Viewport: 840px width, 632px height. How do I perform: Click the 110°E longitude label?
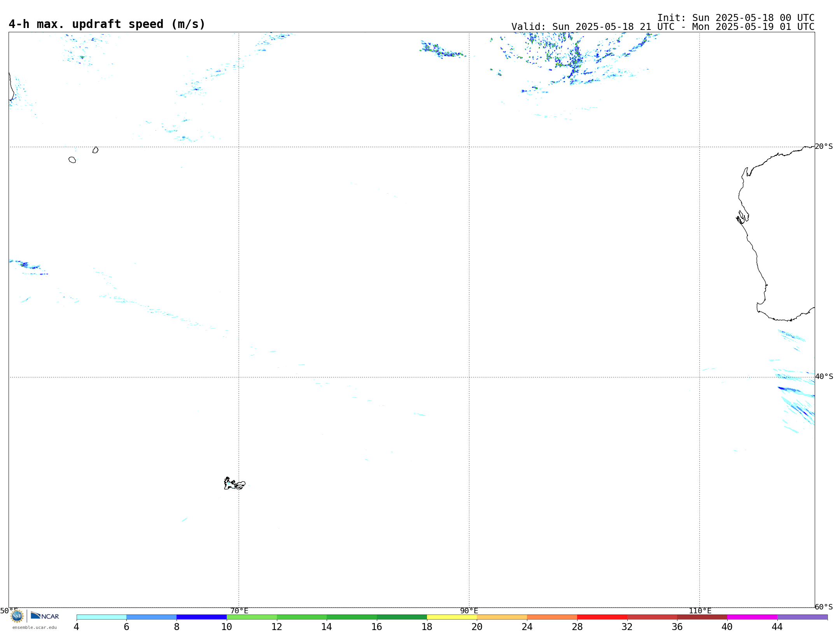click(x=700, y=611)
